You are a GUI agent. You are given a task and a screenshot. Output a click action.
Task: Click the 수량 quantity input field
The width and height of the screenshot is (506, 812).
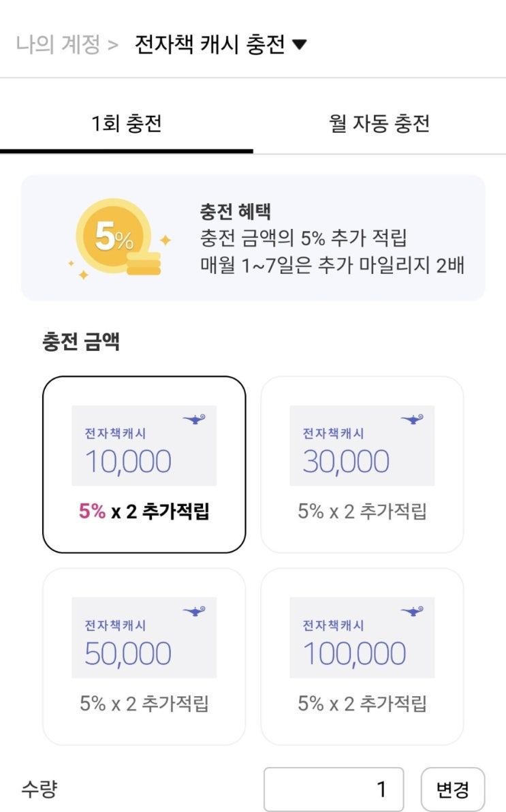click(334, 790)
